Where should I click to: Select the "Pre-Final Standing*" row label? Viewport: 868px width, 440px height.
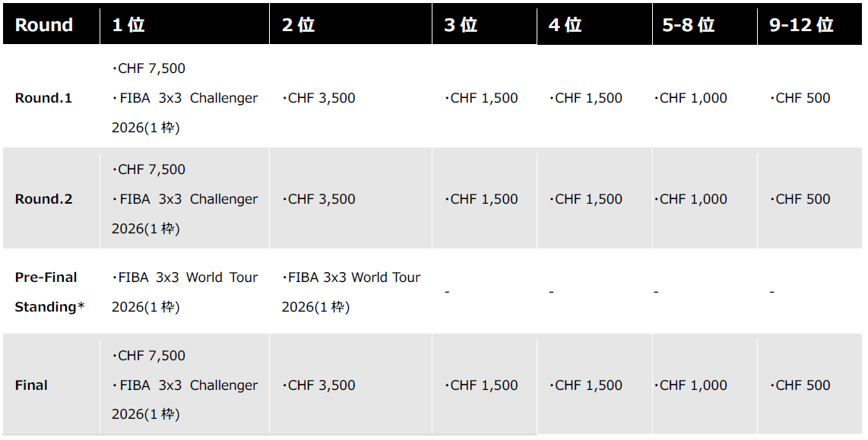point(49,292)
